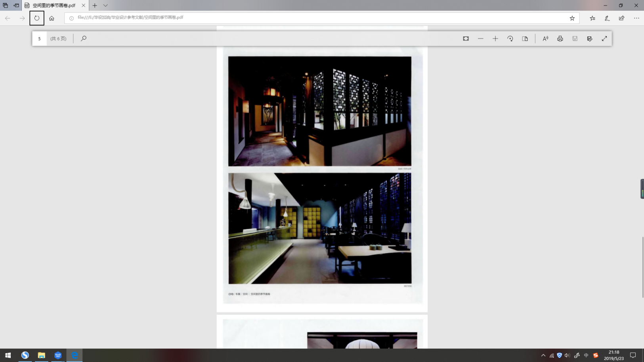The width and height of the screenshot is (644, 362).
Task: Add this page to favorites
Action: (x=572, y=18)
